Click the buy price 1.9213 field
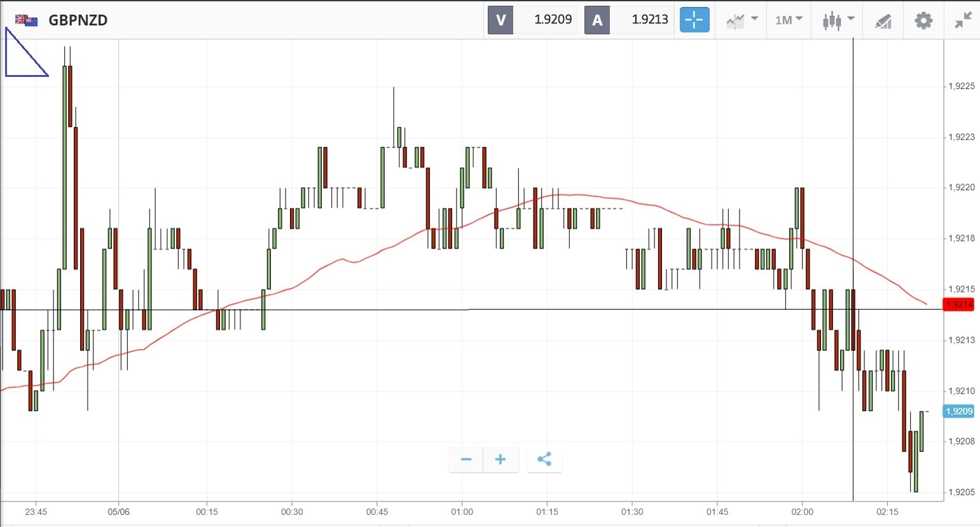The height and width of the screenshot is (527, 980). coord(642,20)
